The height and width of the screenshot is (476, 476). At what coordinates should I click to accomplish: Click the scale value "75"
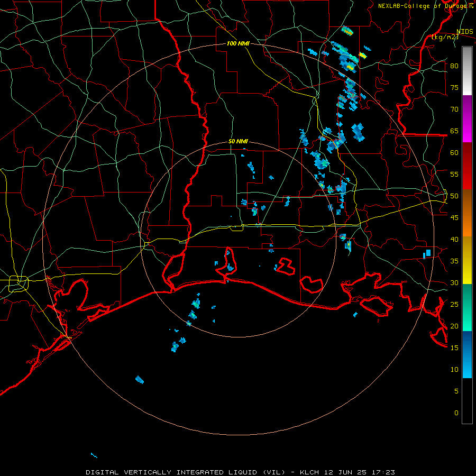pos(454,88)
